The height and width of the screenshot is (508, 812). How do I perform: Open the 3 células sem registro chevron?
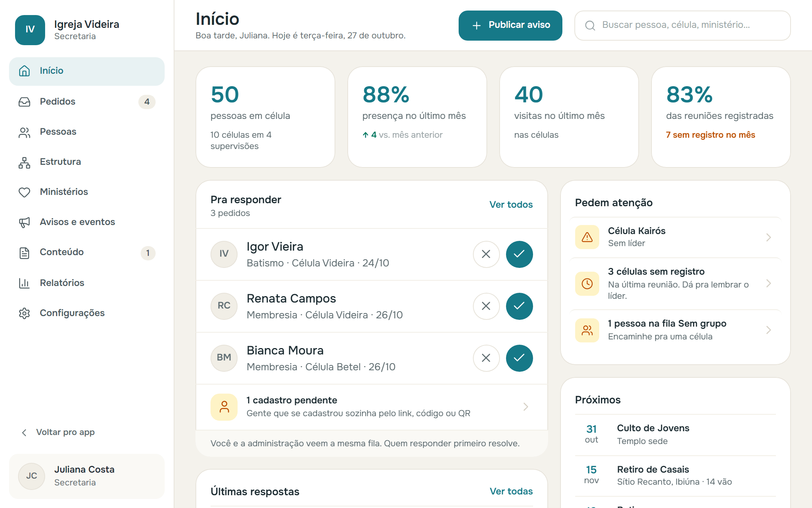pos(768,283)
